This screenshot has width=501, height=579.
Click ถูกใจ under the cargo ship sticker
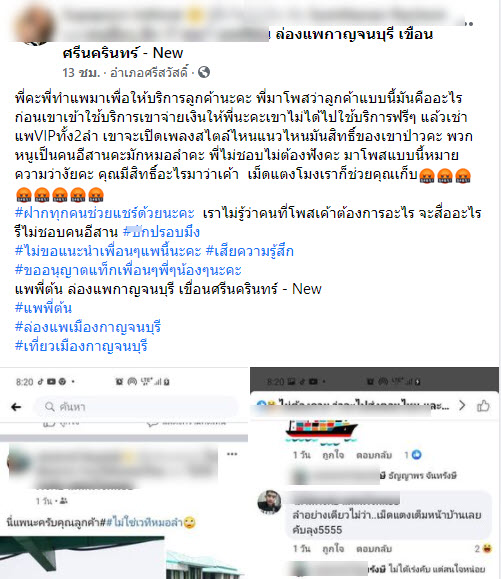pyautogui.click(x=333, y=455)
